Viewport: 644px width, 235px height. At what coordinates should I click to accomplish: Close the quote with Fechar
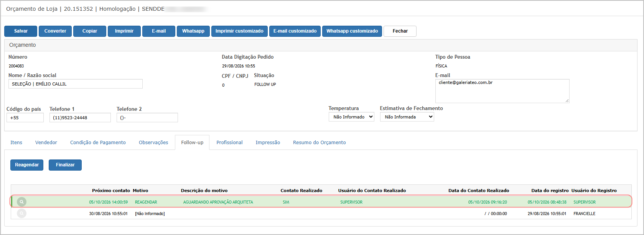[x=400, y=31]
